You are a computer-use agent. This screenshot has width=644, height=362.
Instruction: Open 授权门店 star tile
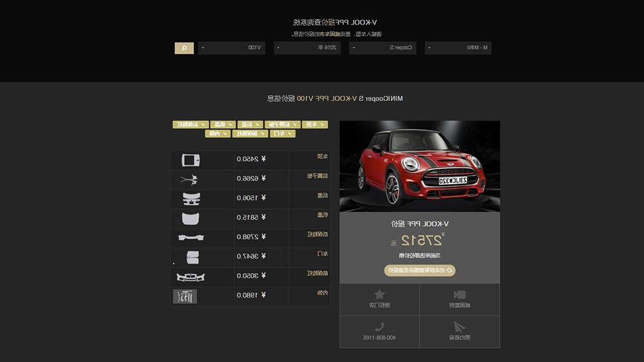379,299
